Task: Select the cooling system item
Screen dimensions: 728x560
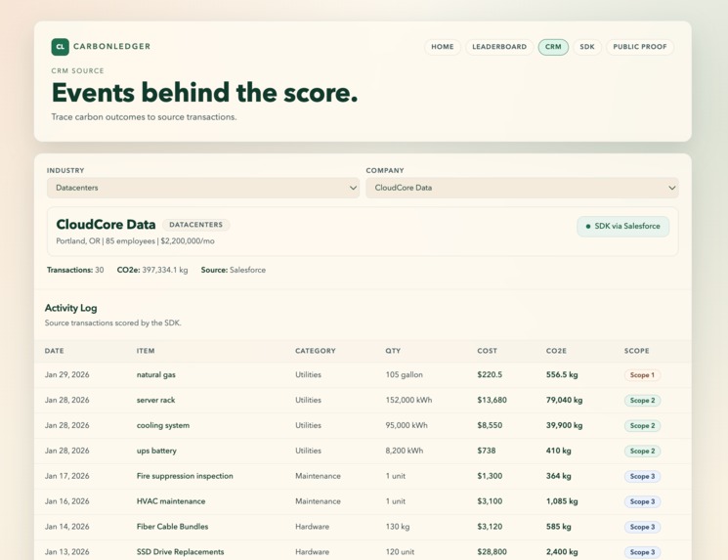Action: click(163, 425)
